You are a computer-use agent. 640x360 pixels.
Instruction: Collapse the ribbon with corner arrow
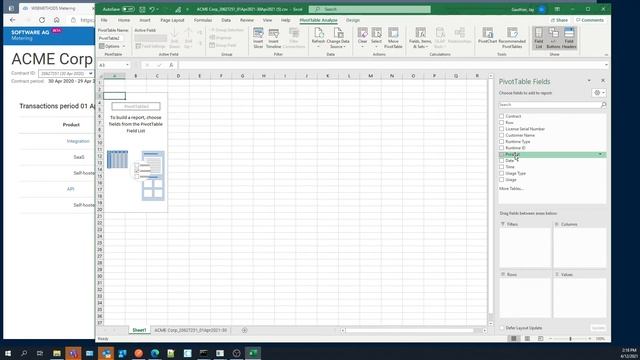pyautogui.click(x=606, y=54)
